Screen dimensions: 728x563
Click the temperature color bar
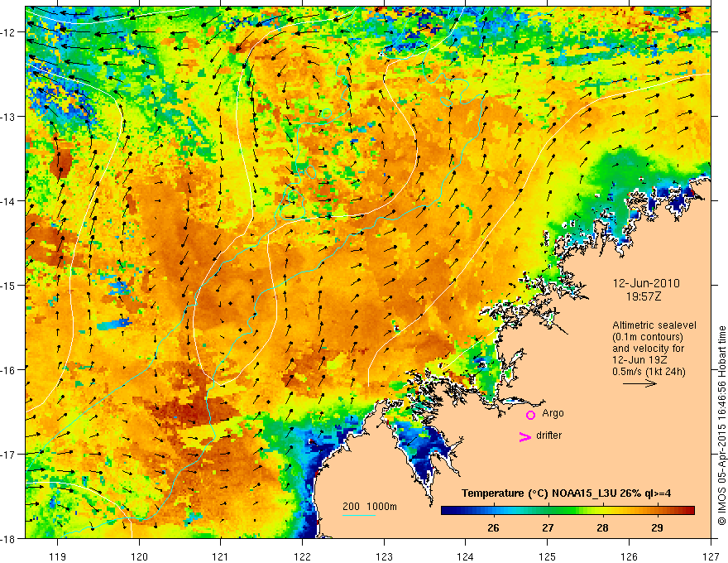568,511
